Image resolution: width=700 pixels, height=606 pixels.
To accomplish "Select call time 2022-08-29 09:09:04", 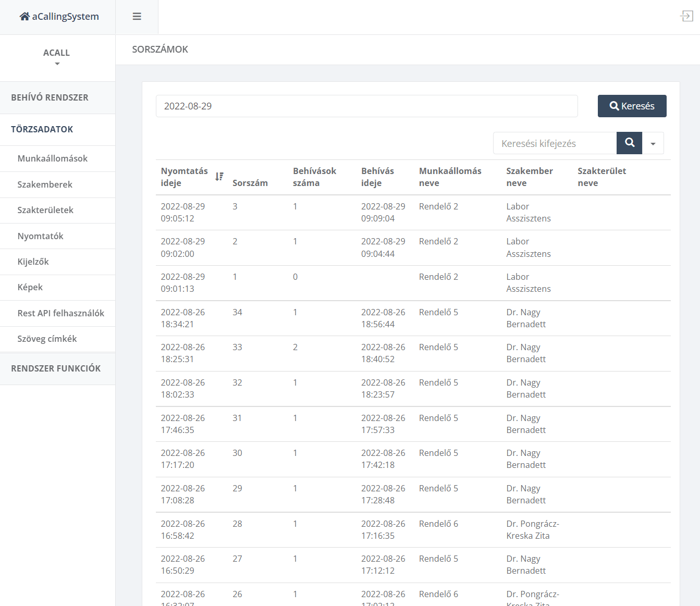I will (383, 212).
